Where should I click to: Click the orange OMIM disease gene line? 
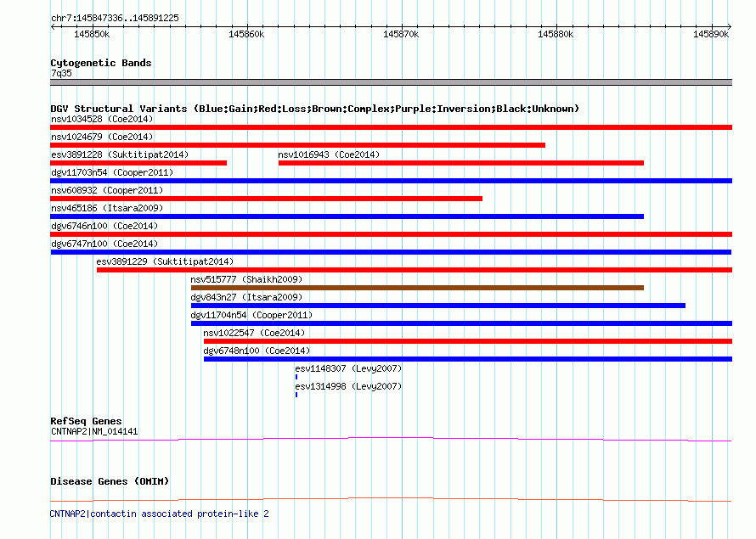click(391, 499)
